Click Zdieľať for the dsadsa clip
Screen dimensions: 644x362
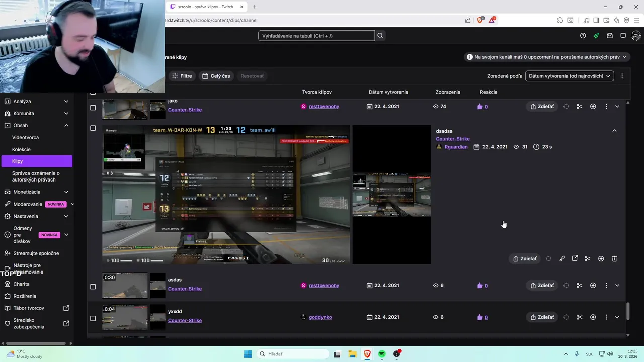click(x=525, y=259)
